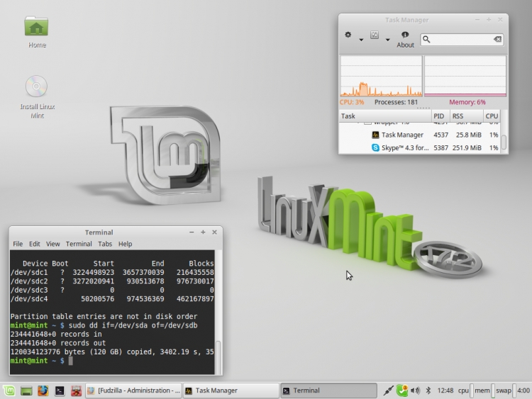The height and width of the screenshot is (399, 532).
Task: Select the Task Manager button in the taskbar
Action: tap(231, 390)
